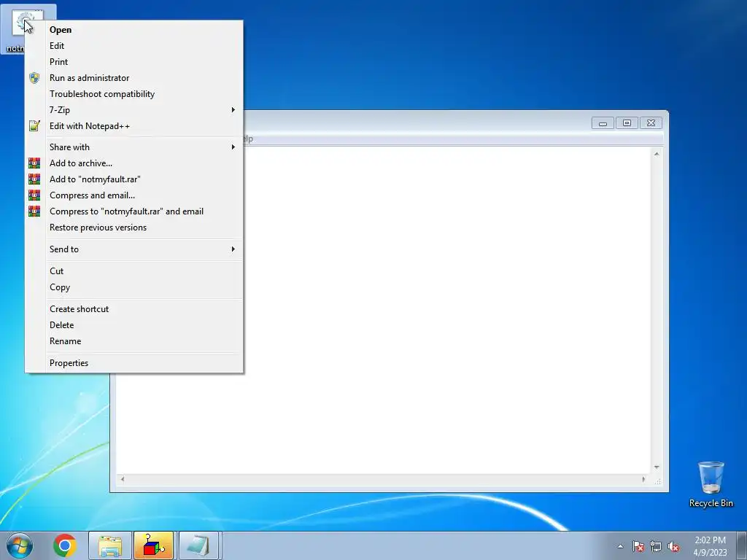Open Properties from the context menu
The width and height of the screenshot is (747, 560).
pos(134,363)
